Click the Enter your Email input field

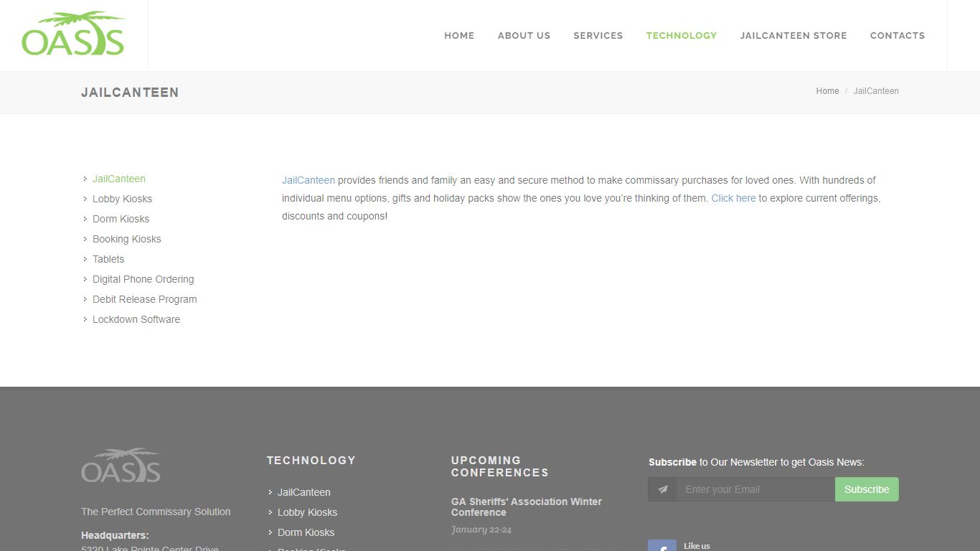[x=755, y=489]
